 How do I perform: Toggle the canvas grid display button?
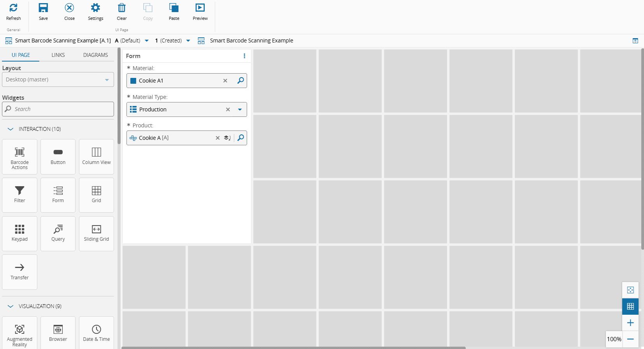tap(630, 306)
